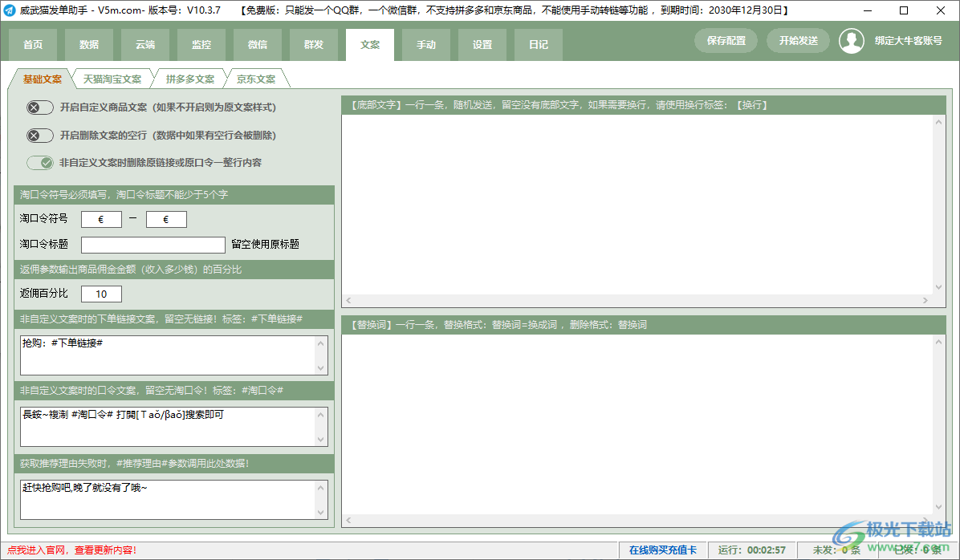Screen dimensions: 960x560
Task: Click the 淘口令符号 label
Action: click(43, 218)
